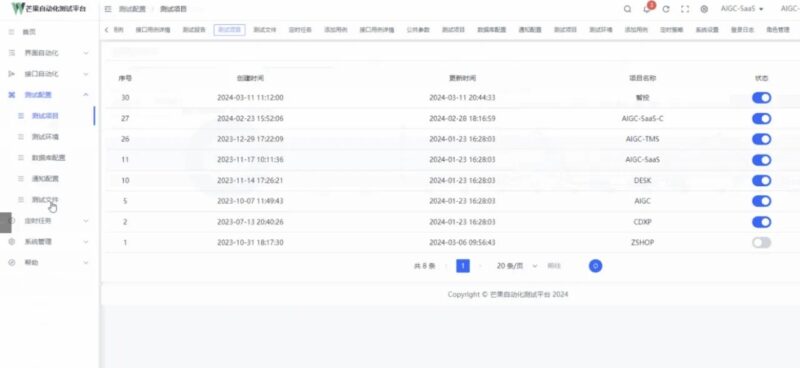Switch to the 定时任务 tab in the tab strip

point(300,30)
